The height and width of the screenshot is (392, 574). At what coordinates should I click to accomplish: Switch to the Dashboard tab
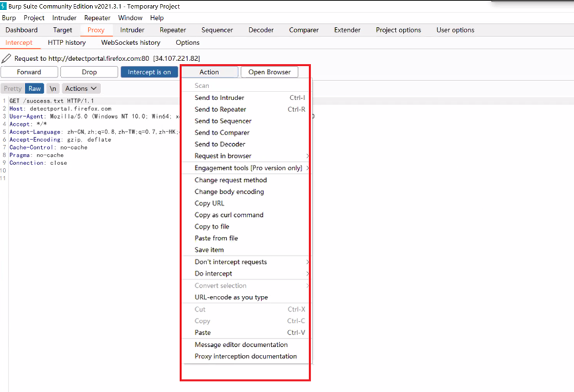[x=22, y=30]
